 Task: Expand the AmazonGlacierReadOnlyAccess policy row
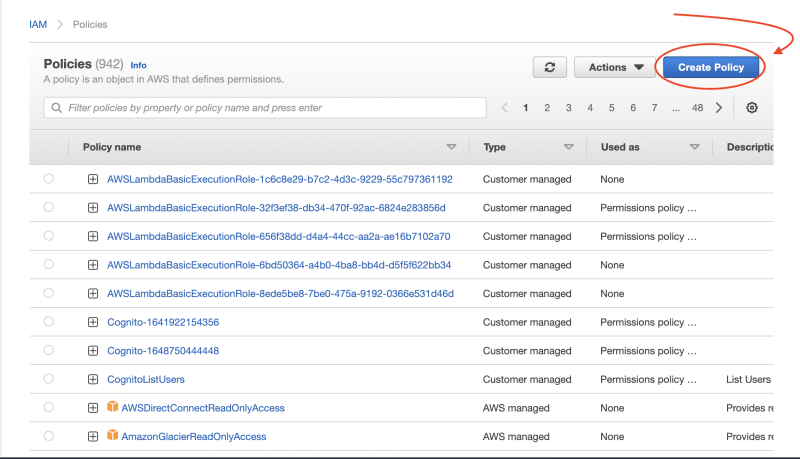point(93,436)
